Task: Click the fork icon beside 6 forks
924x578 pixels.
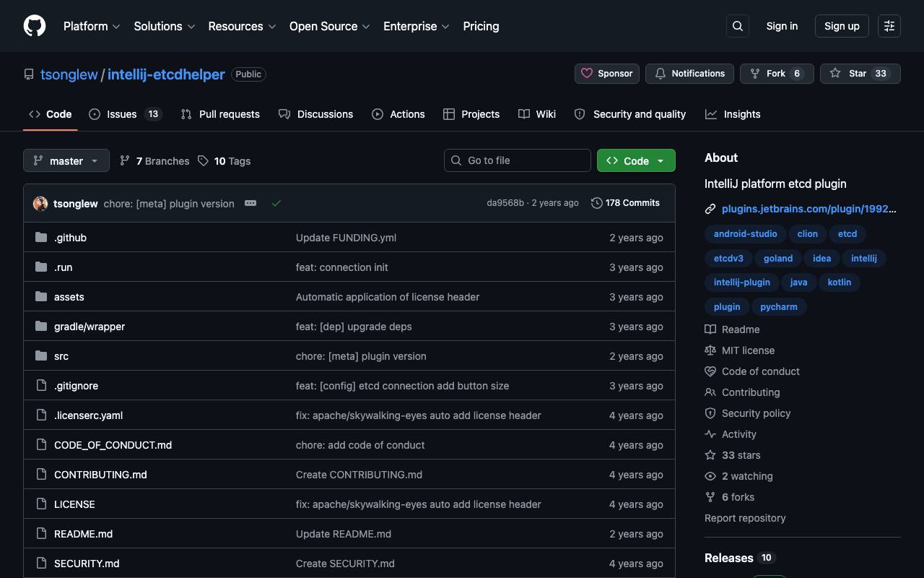Action: [710, 497]
